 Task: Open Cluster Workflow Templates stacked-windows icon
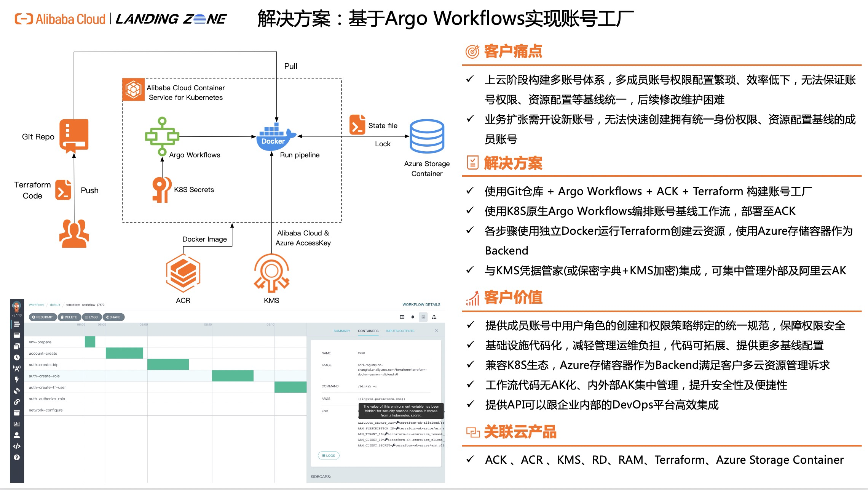click(x=17, y=346)
